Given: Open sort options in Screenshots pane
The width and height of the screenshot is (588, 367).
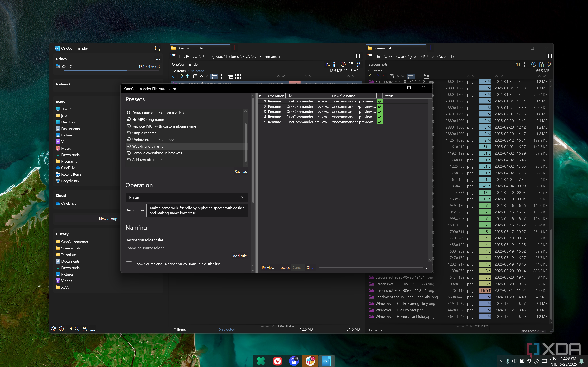Looking at the screenshot, I should [518, 64].
